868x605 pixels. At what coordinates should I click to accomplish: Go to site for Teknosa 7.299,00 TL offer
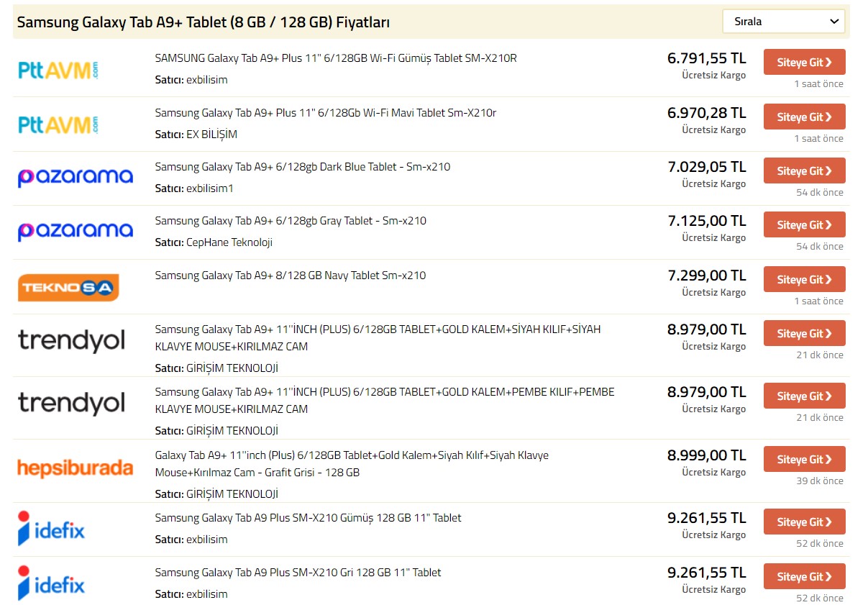coord(804,279)
